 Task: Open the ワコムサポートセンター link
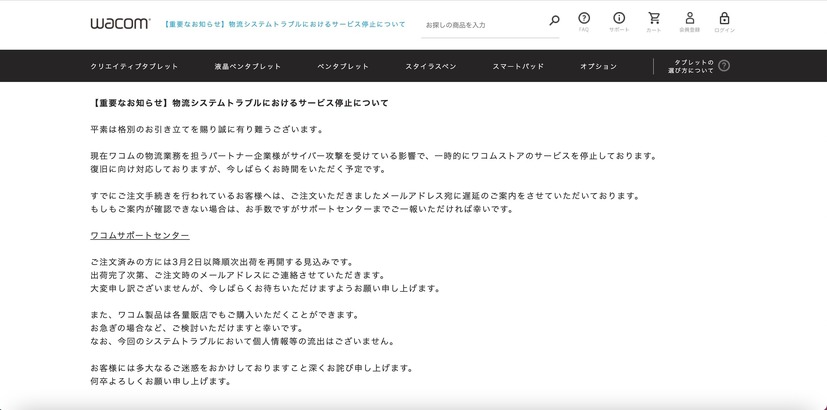pos(140,235)
